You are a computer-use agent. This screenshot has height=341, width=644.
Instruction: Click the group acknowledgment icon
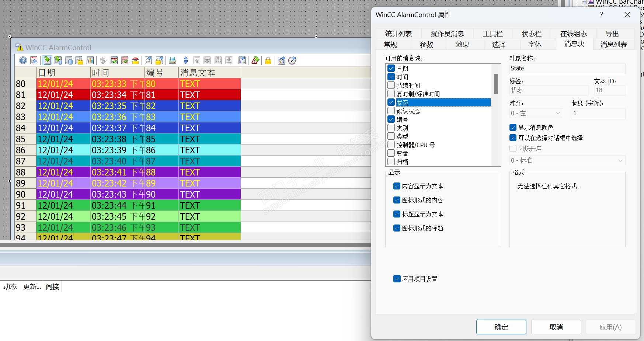click(125, 60)
